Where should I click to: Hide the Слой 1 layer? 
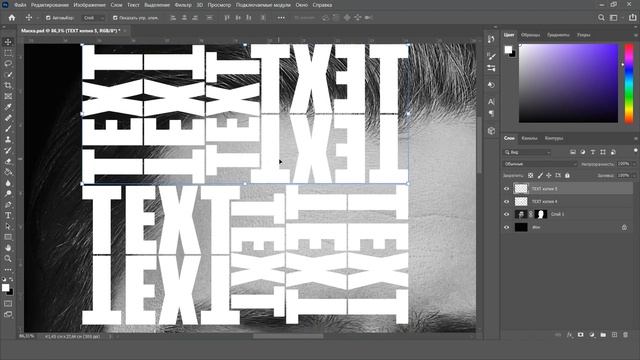[507, 214]
